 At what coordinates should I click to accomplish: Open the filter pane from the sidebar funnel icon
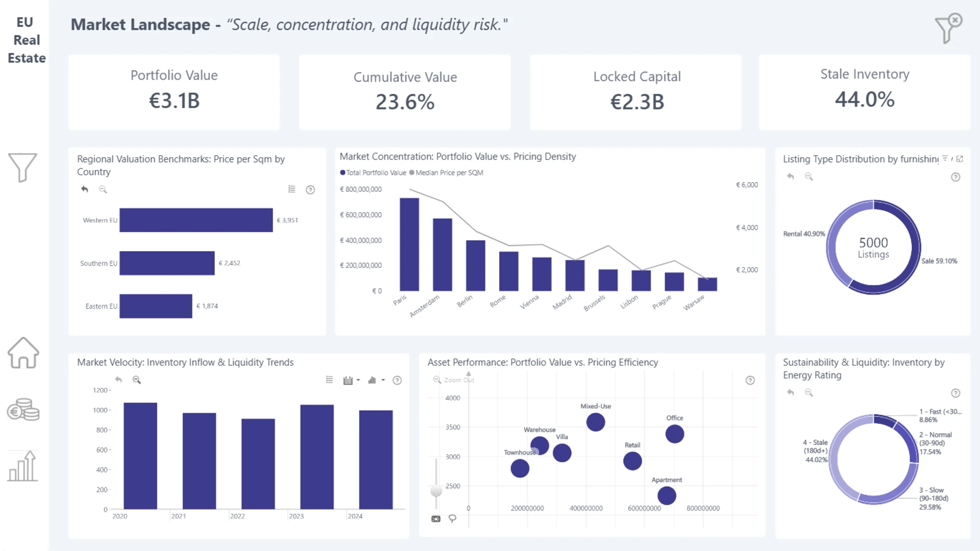(x=22, y=167)
